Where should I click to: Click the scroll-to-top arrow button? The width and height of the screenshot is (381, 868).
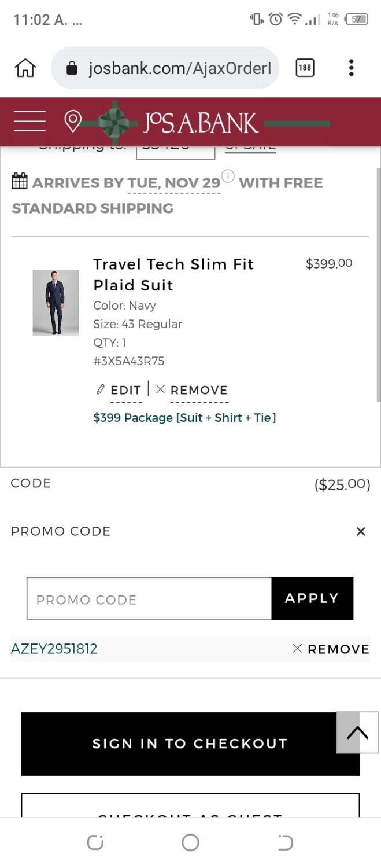pos(357,733)
